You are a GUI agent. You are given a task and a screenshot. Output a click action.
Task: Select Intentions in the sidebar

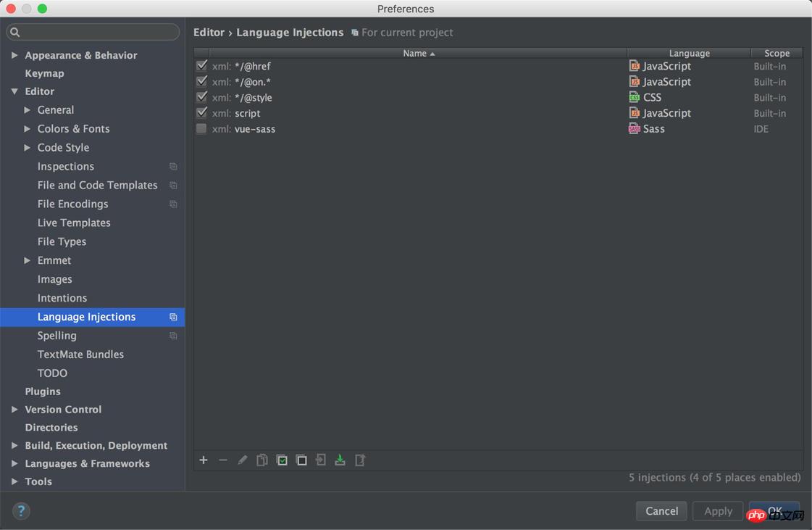pos(62,298)
